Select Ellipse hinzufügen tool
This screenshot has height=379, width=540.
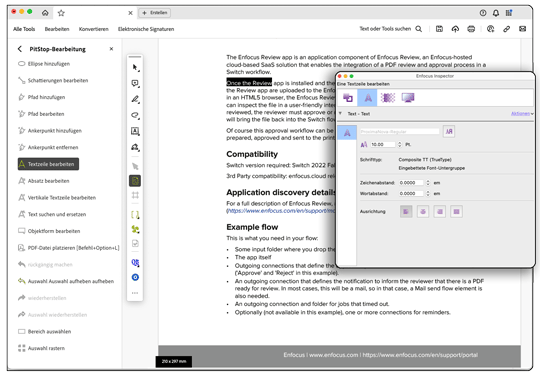point(44,64)
